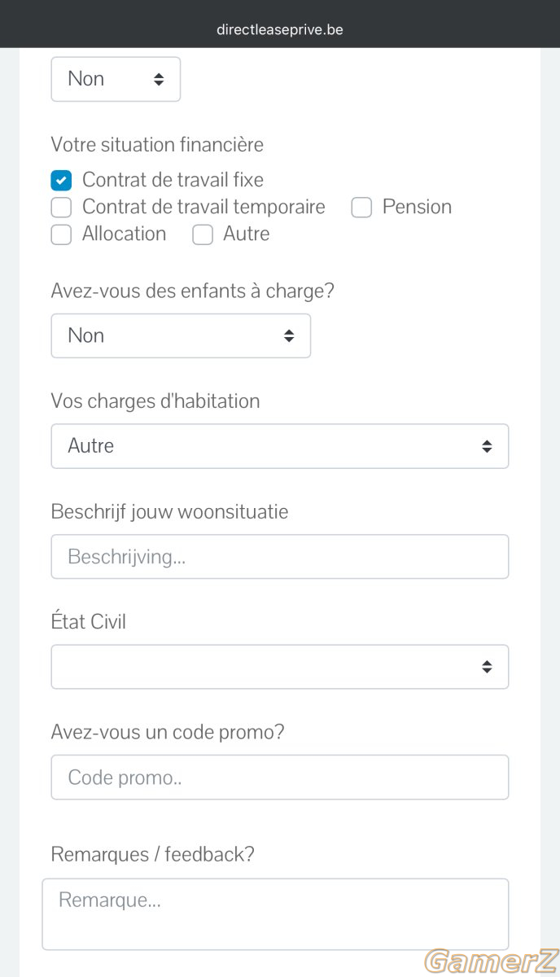
Task: Open the top Non dropdown
Action: 116,79
